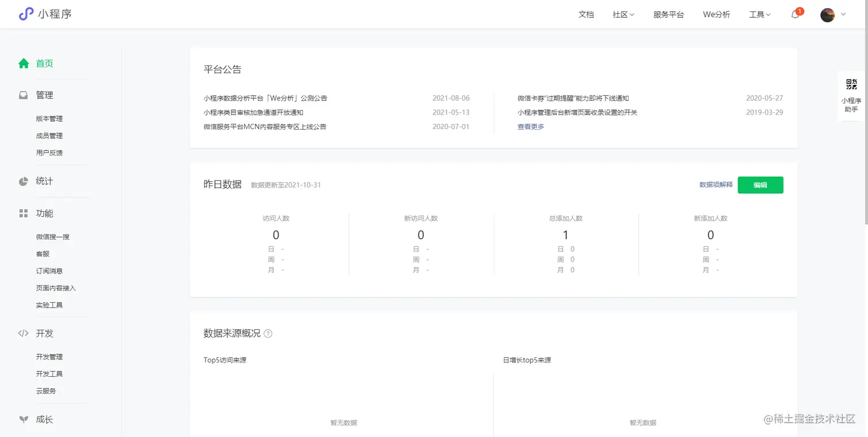Open the We分析 公测公告 announcement

click(x=265, y=99)
